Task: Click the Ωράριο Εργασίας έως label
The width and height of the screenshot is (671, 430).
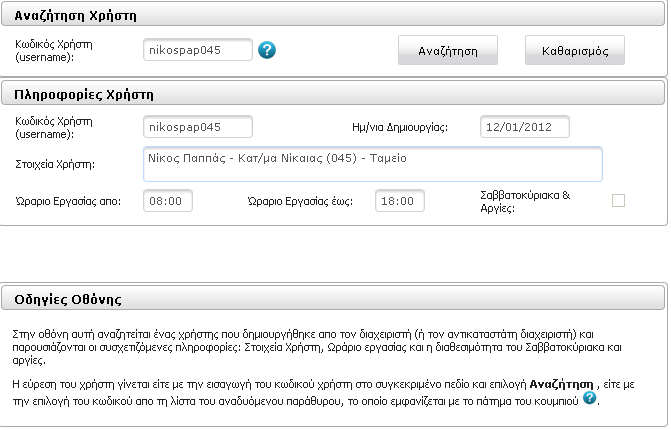Action: [300, 201]
